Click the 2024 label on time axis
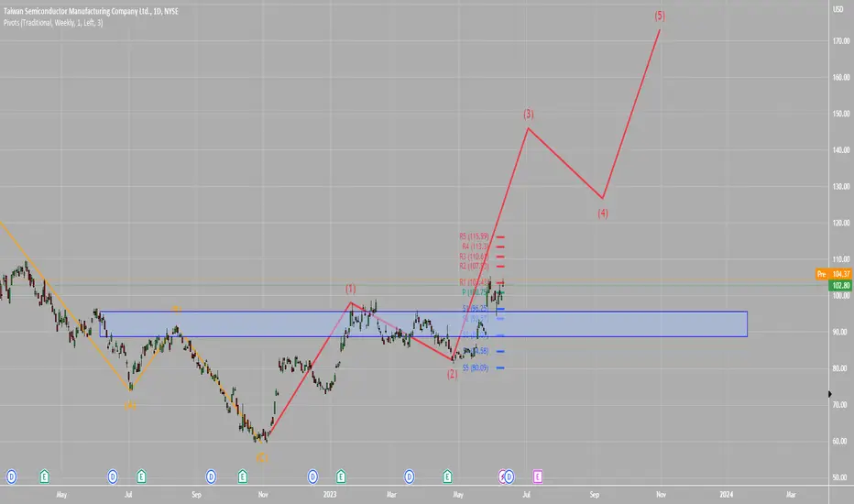The height and width of the screenshot is (504, 854). (x=726, y=495)
